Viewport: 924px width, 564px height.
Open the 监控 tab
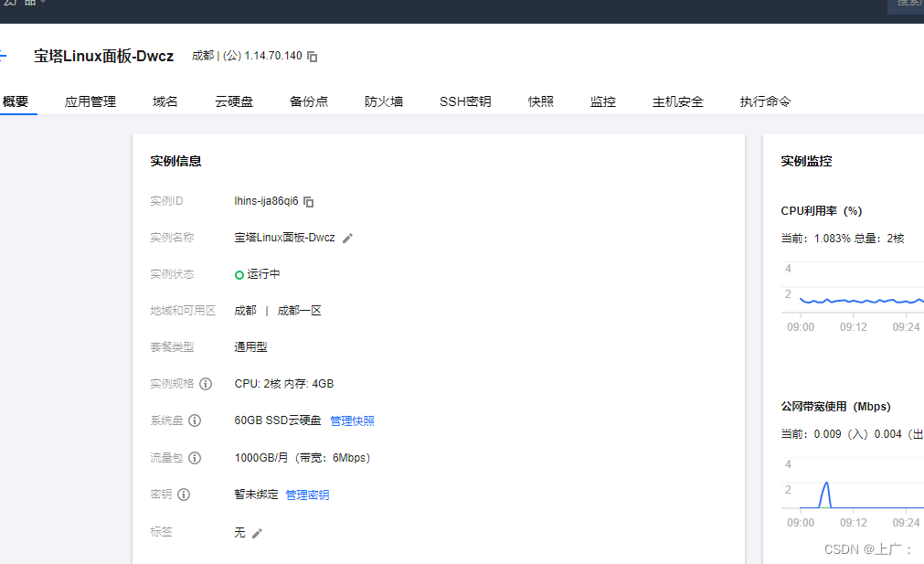[x=603, y=101]
